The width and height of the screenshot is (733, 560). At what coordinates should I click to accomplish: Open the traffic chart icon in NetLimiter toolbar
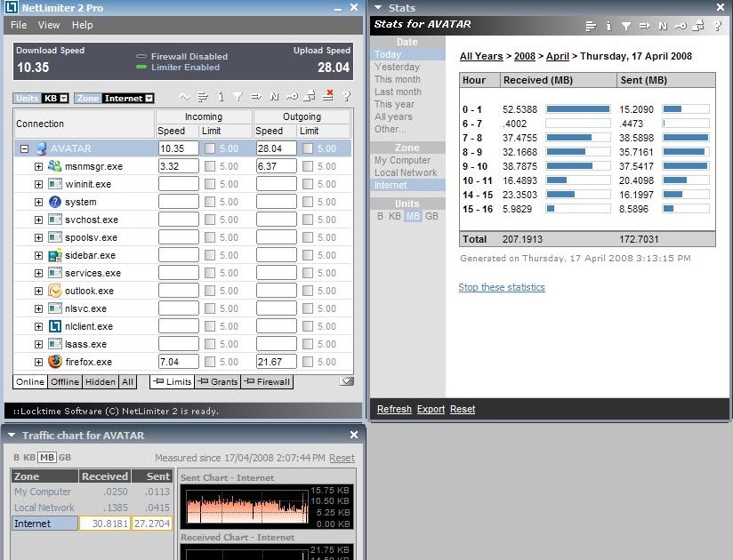185,97
